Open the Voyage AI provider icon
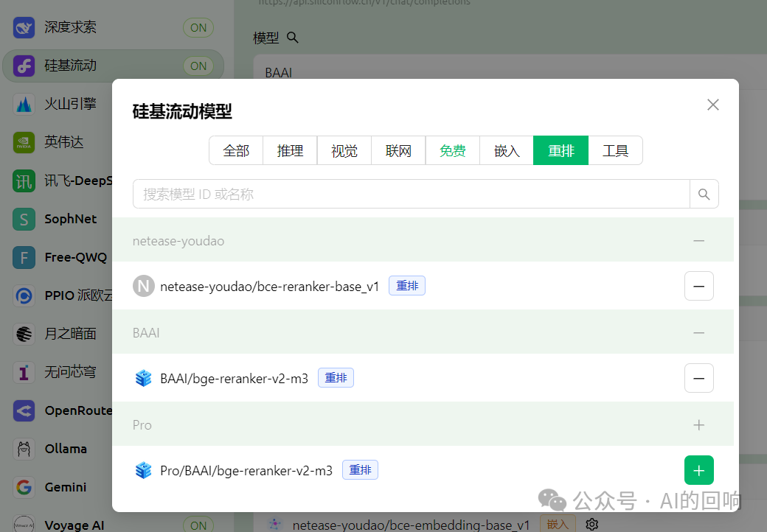 pos(24,525)
